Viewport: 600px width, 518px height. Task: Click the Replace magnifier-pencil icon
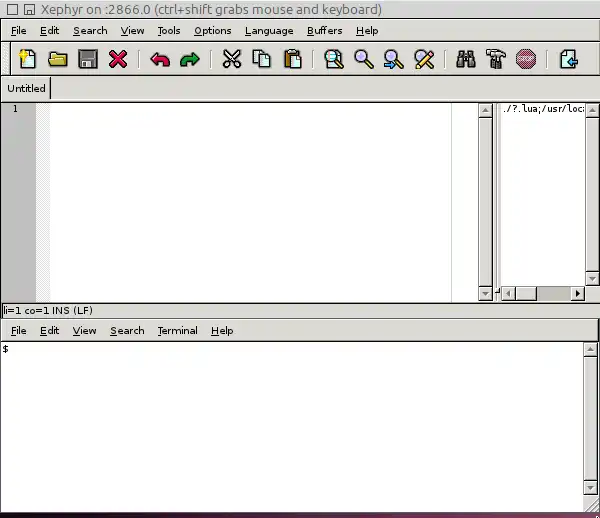point(424,60)
